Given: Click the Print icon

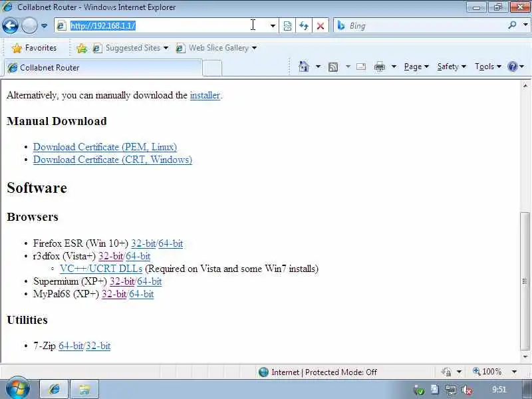Looking at the screenshot, I should (379, 67).
